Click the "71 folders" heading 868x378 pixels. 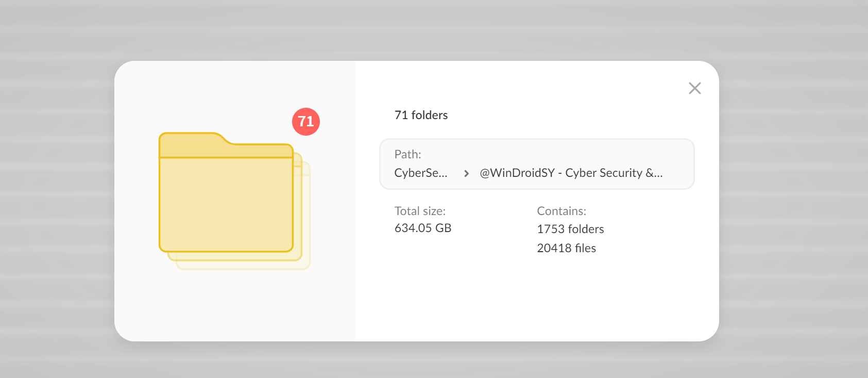[x=421, y=115]
